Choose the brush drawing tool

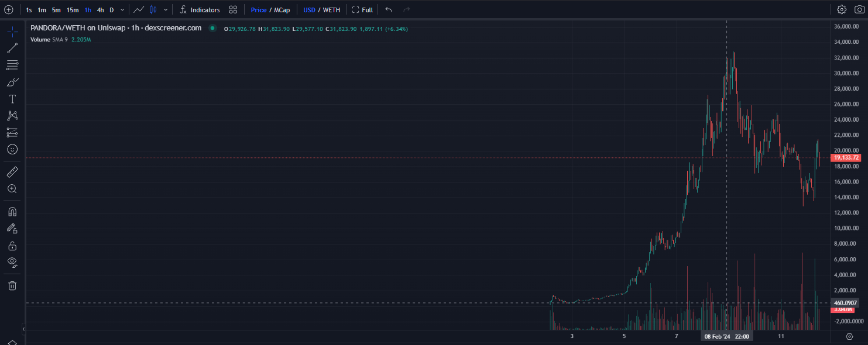(12, 82)
